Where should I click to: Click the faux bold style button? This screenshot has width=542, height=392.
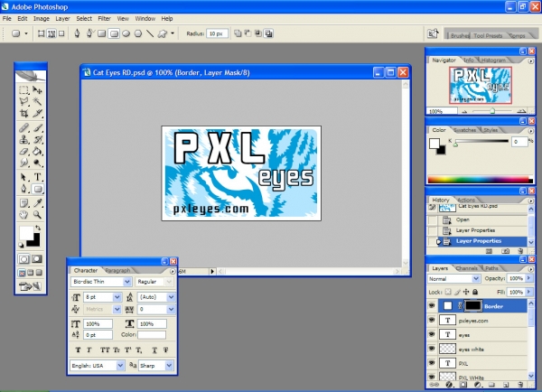click(x=78, y=350)
